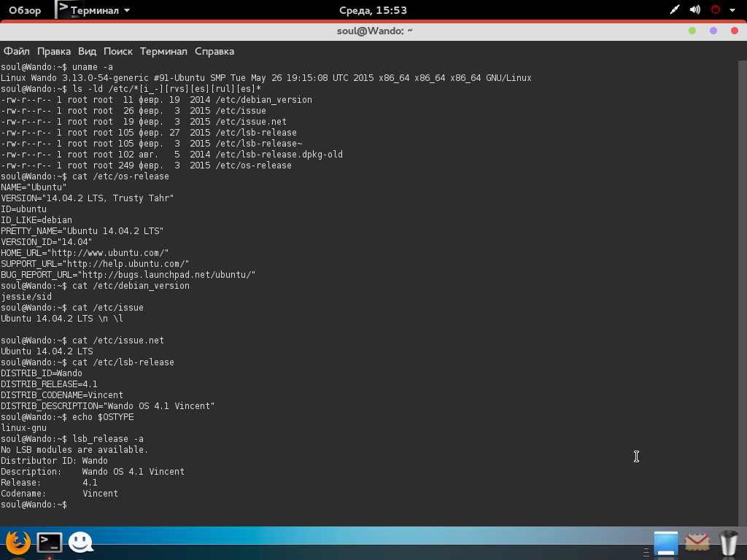
Task: Click the green window button in title bar
Action: click(692, 31)
